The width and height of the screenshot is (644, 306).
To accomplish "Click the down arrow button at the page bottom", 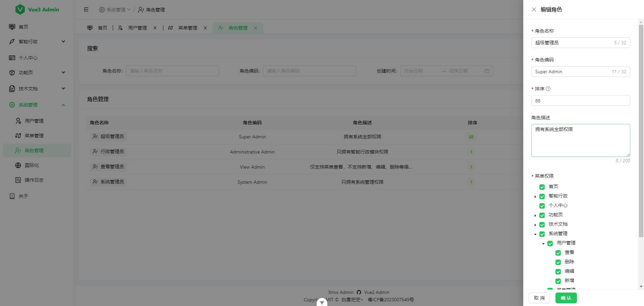I will pyautogui.click(x=322, y=302).
